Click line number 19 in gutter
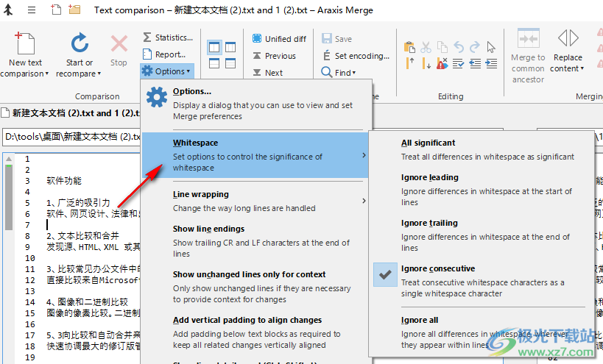This screenshot has width=603, height=364. coord(29,357)
